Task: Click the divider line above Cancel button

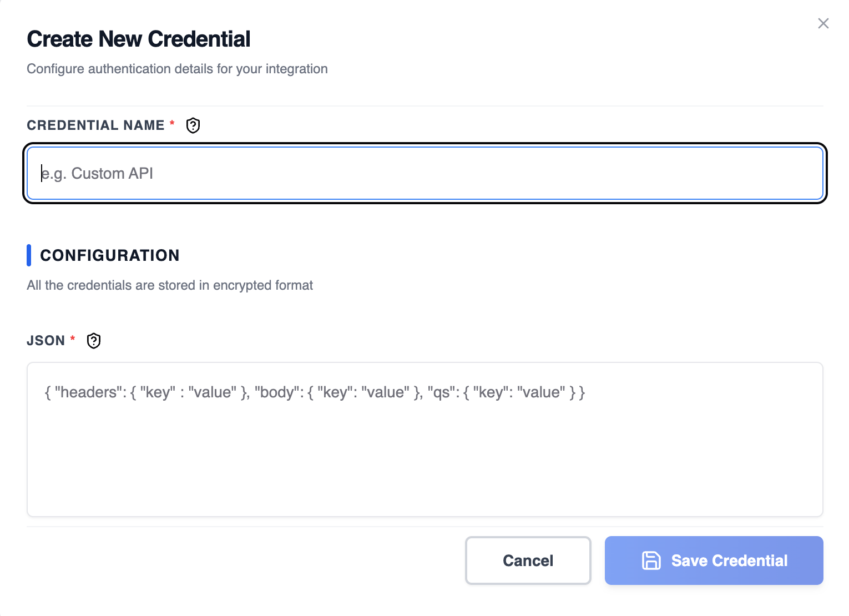Action: [x=425, y=527]
